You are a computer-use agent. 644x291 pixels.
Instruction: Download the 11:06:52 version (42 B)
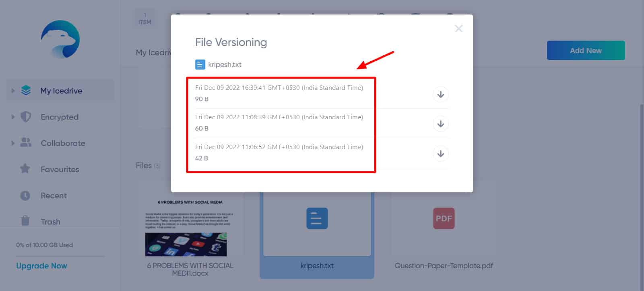point(441,154)
